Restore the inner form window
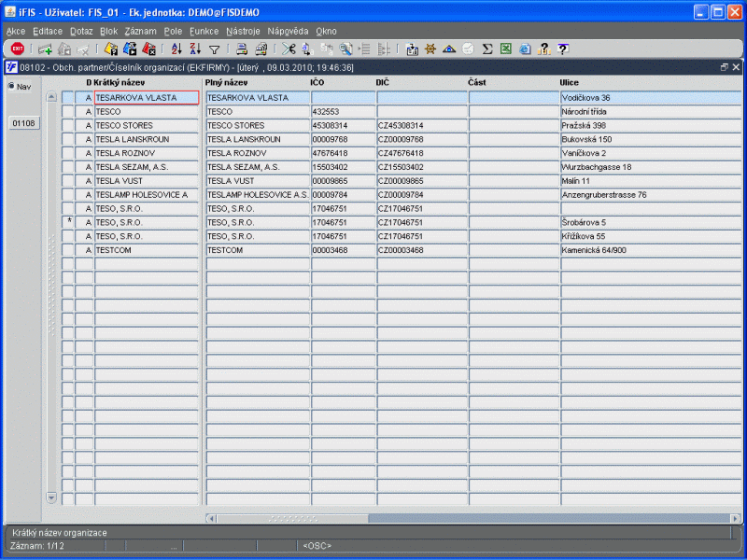The image size is (747, 560). 725,67
